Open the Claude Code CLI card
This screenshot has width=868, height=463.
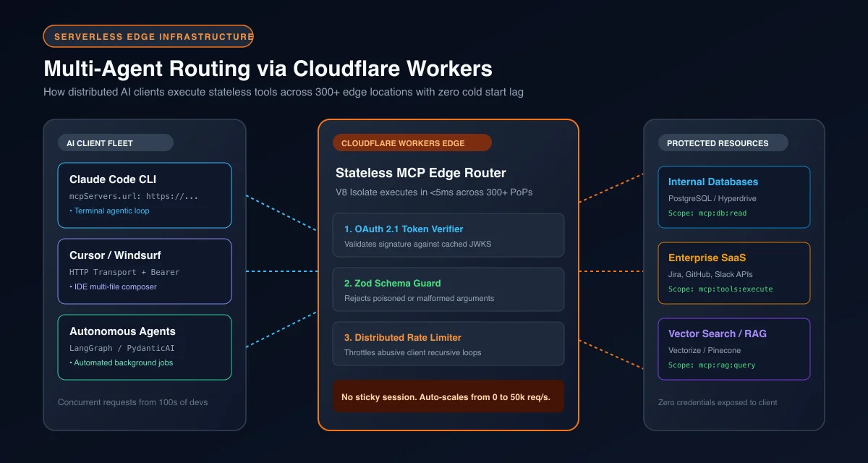click(145, 195)
